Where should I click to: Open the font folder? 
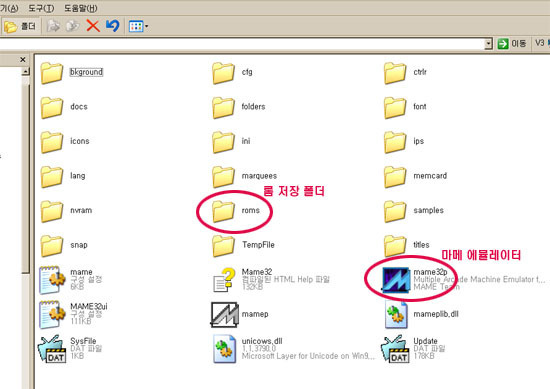405,107
